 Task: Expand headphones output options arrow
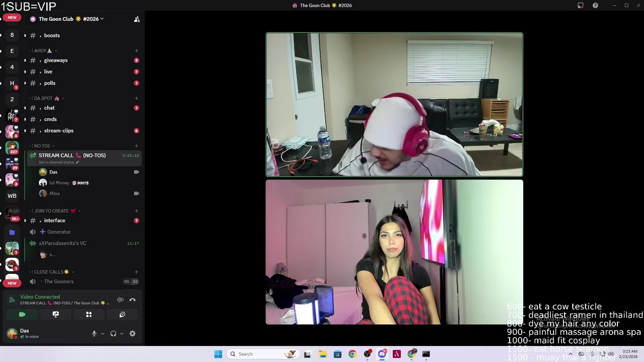[x=121, y=333]
